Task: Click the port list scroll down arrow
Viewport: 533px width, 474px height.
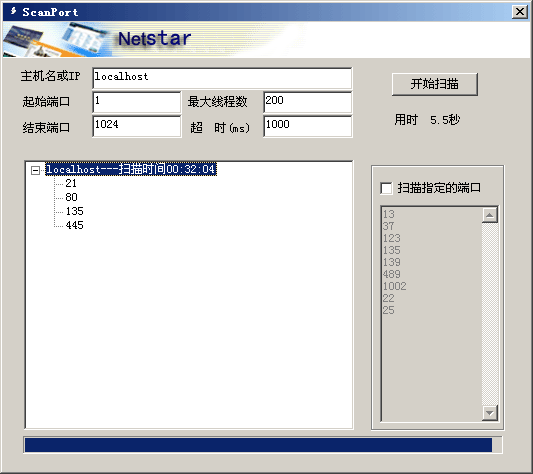Action: point(490,413)
